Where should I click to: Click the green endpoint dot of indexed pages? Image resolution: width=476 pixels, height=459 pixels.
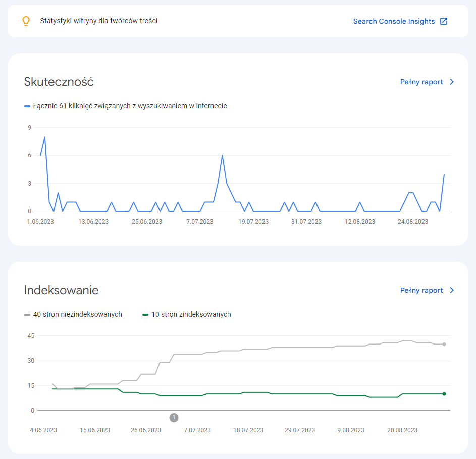coord(444,394)
